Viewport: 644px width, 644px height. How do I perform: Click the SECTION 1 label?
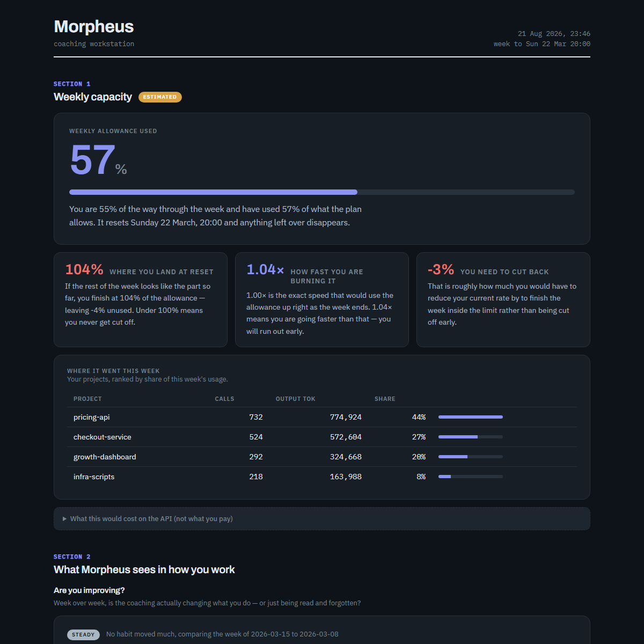(72, 84)
